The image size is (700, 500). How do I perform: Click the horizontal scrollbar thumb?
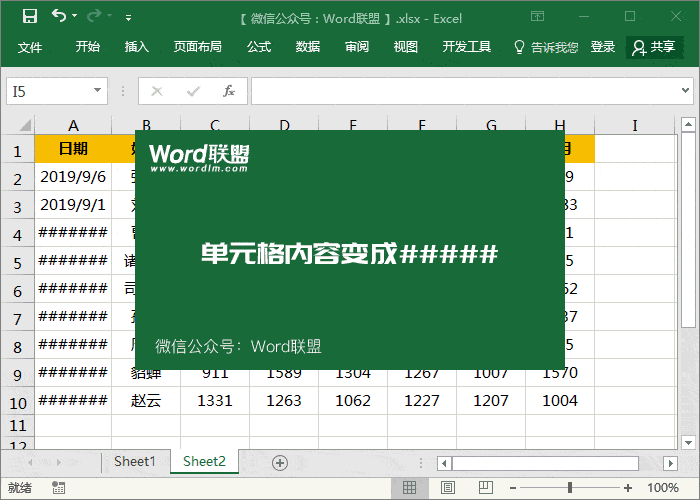click(x=545, y=463)
